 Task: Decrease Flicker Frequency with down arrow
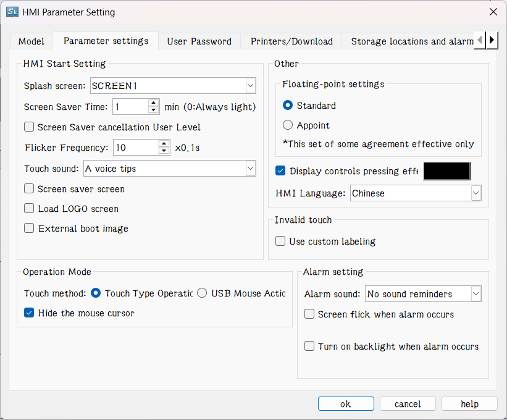164,151
